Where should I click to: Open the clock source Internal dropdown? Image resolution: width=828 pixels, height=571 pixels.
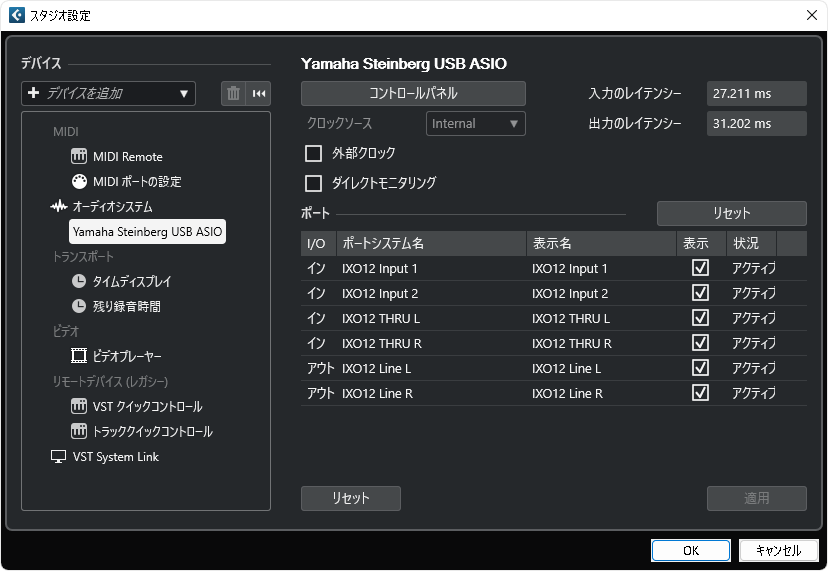coord(475,124)
